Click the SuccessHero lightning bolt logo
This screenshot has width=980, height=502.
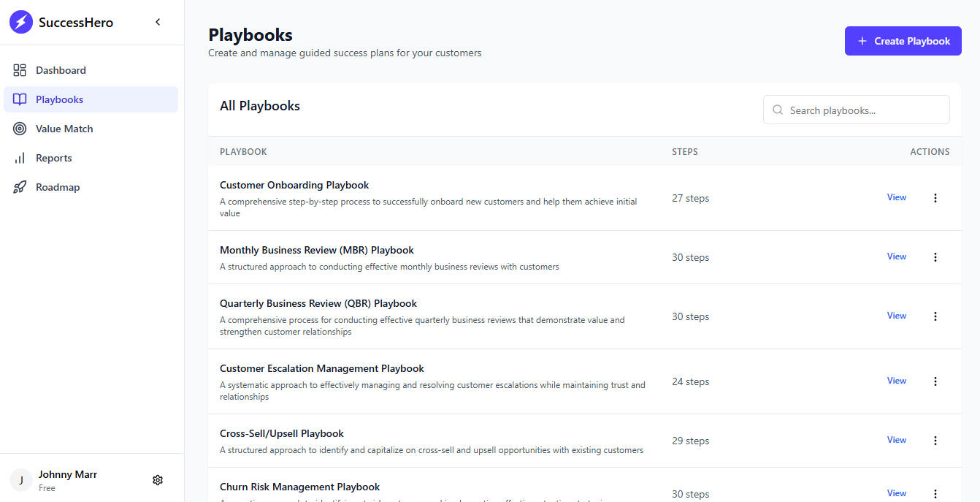point(21,22)
